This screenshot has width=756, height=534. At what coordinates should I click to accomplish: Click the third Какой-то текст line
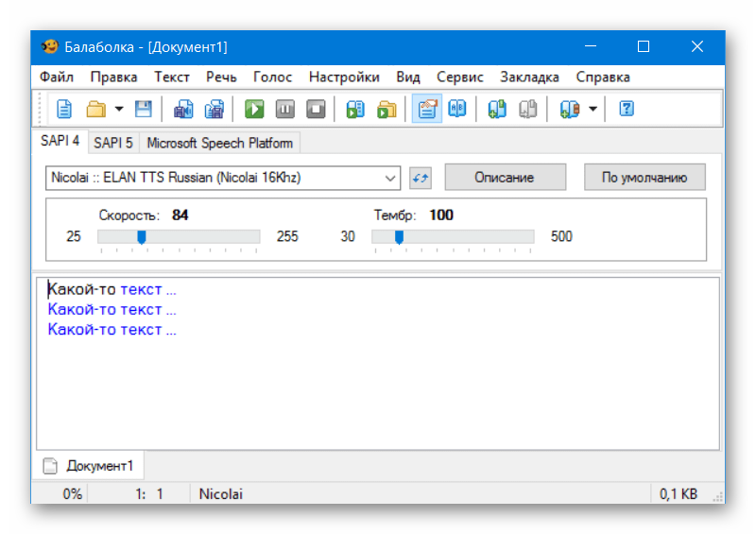[x=112, y=330]
